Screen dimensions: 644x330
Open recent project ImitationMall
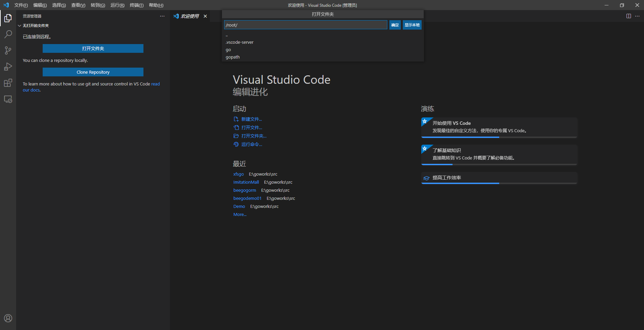point(246,182)
